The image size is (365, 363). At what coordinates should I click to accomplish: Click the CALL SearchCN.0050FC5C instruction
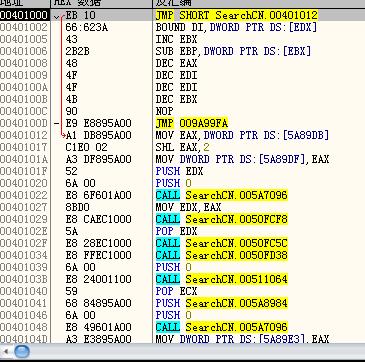[221, 243]
